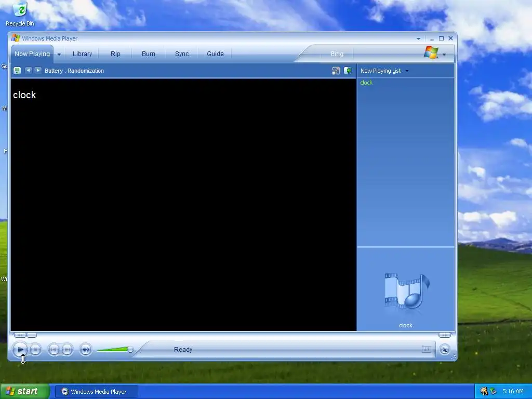Click the 5:16 AM system clock
This screenshot has height=399, width=532.
point(513,391)
